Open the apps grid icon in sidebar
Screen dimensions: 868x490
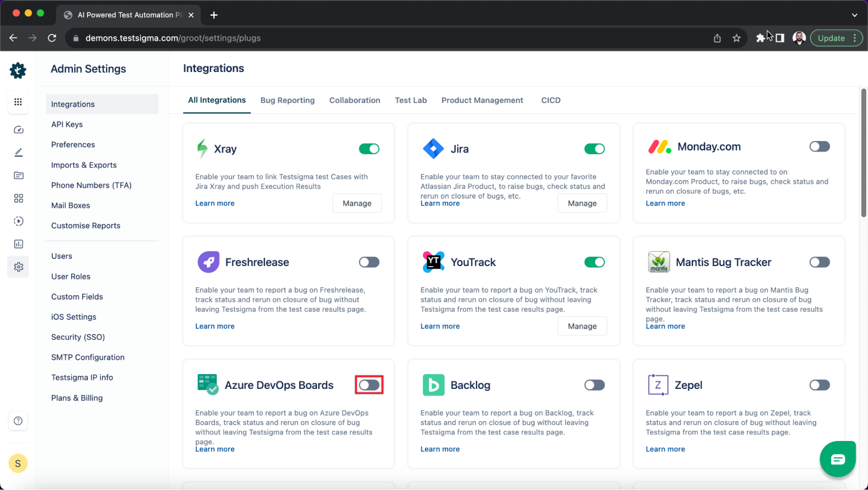[18, 102]
